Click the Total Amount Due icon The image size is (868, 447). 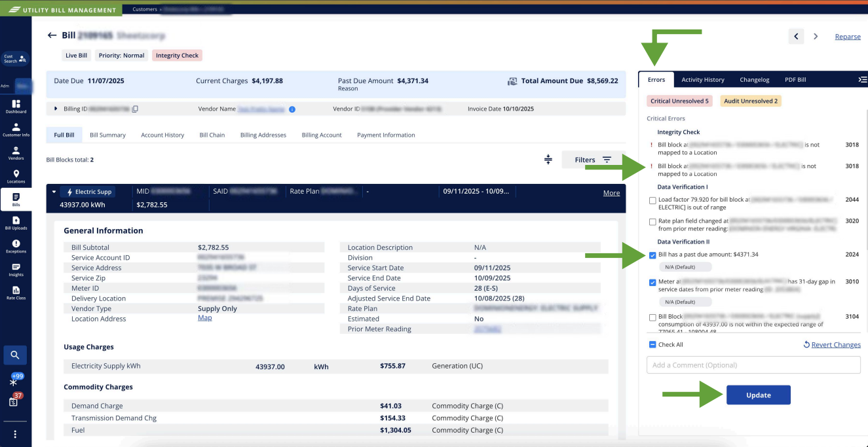pos(512,81)
